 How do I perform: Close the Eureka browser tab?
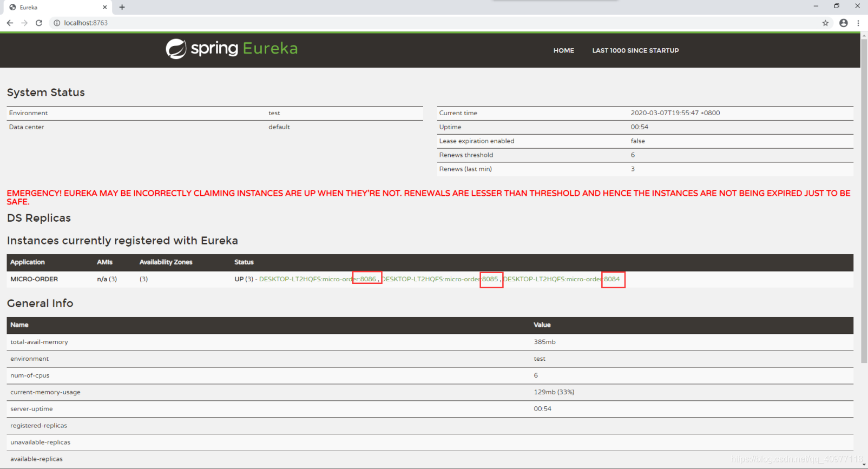pos(104,7)
